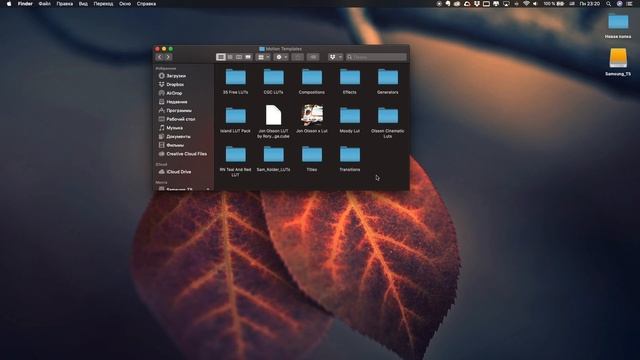Open the group-by arrangement dropdown
The width and height of the screenshot is (640, 360).
point(263,57)
